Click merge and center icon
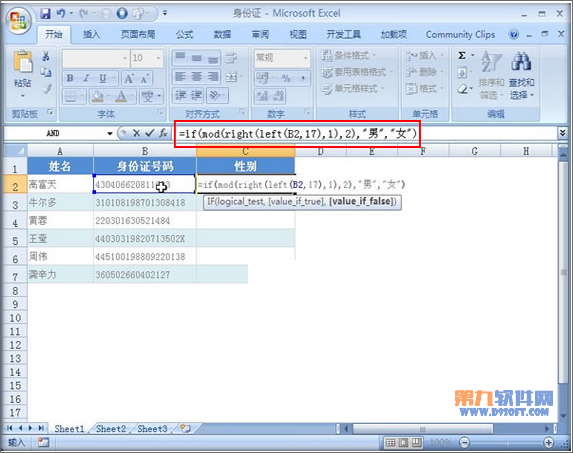 (x=231, y=77)
